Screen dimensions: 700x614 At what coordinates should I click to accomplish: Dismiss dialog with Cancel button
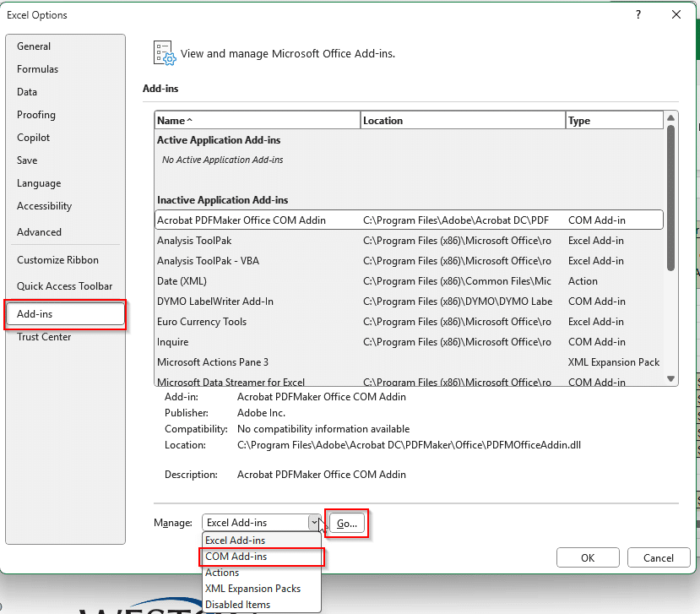pyautogui.click(x=659, y=557)
